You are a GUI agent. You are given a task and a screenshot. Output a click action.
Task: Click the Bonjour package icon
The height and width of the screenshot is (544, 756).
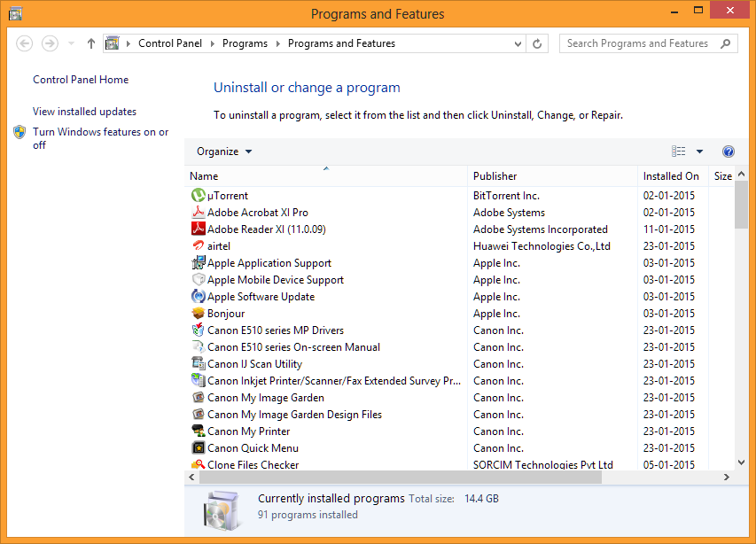point(199,313)
